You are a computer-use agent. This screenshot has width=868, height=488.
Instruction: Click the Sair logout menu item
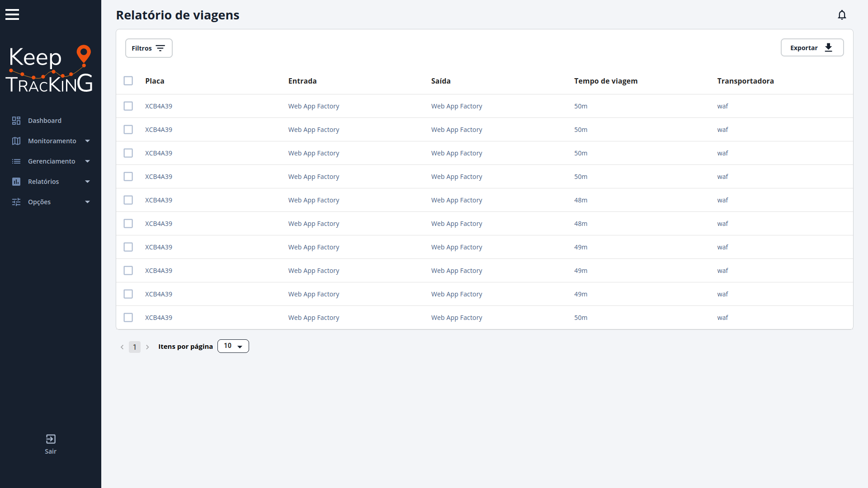51,445
